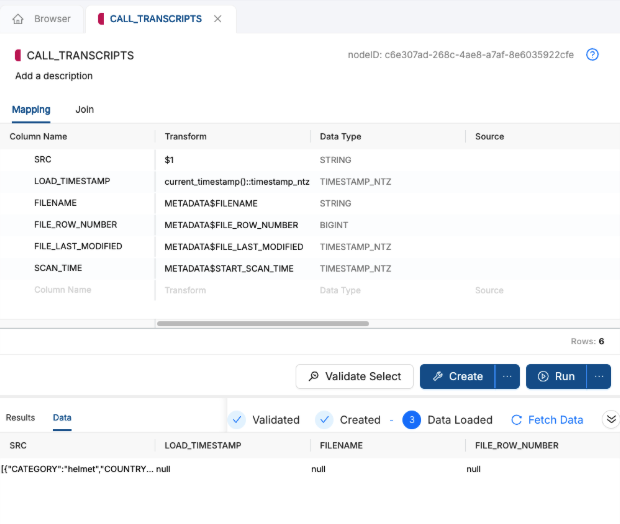The height and width of the screenshot is (524, 620).
Task: Switch to the Results tab
Action: (20, 418)
